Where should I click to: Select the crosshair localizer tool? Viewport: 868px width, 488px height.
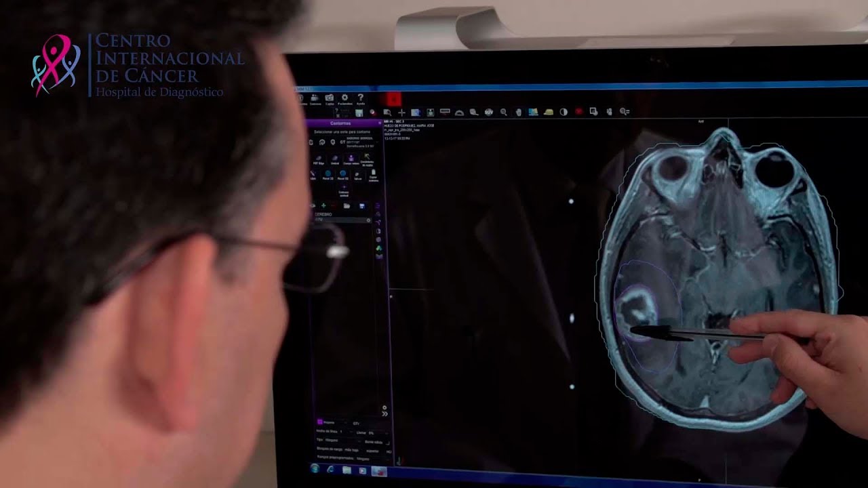401,113
